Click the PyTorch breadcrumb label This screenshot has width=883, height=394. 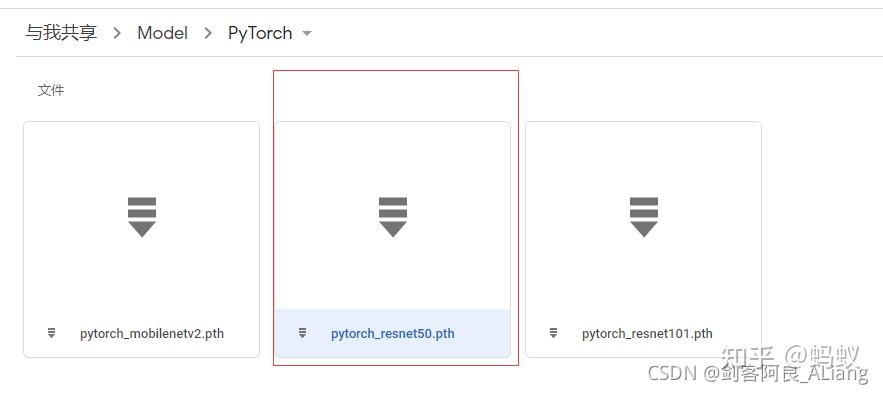pyautogui.click(x=260, y=33)
